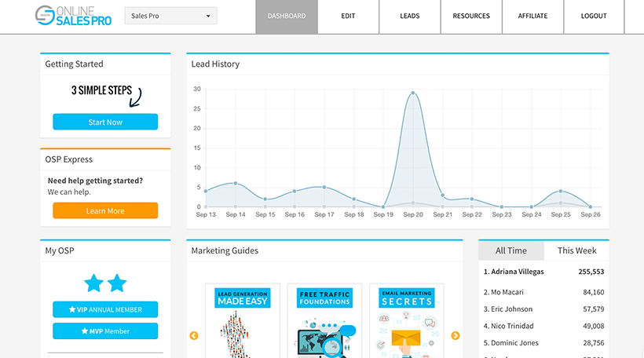Select the All Time leaderboard tab

pyautogui.click(x=511, y=250)
